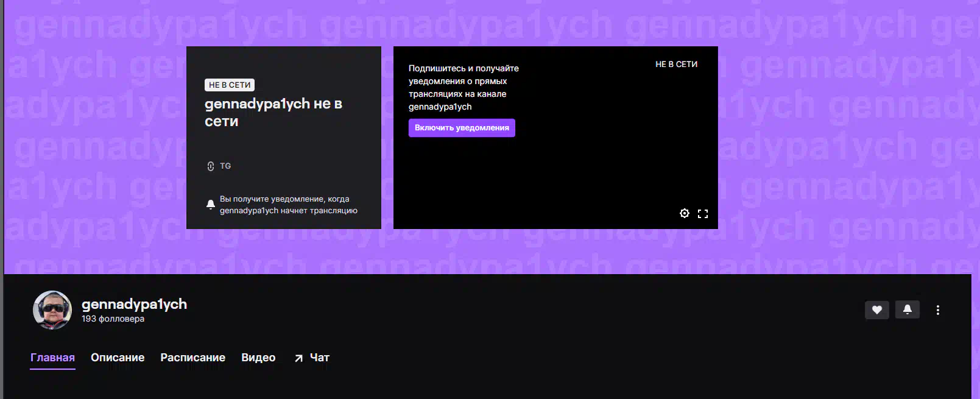Open the three-dot more options menu
This screenshot has height=399, width=980.
[938, 310]
